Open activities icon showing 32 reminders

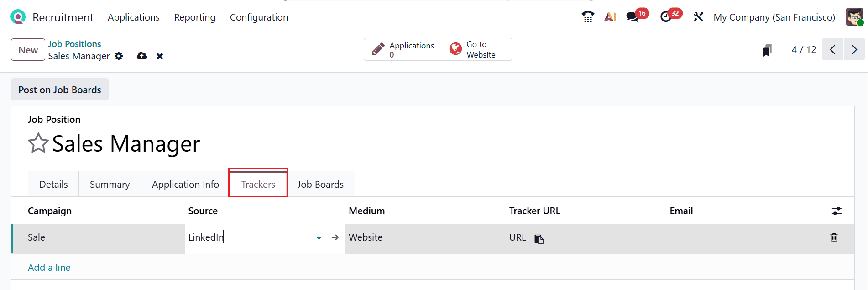(x=667, y=16)
